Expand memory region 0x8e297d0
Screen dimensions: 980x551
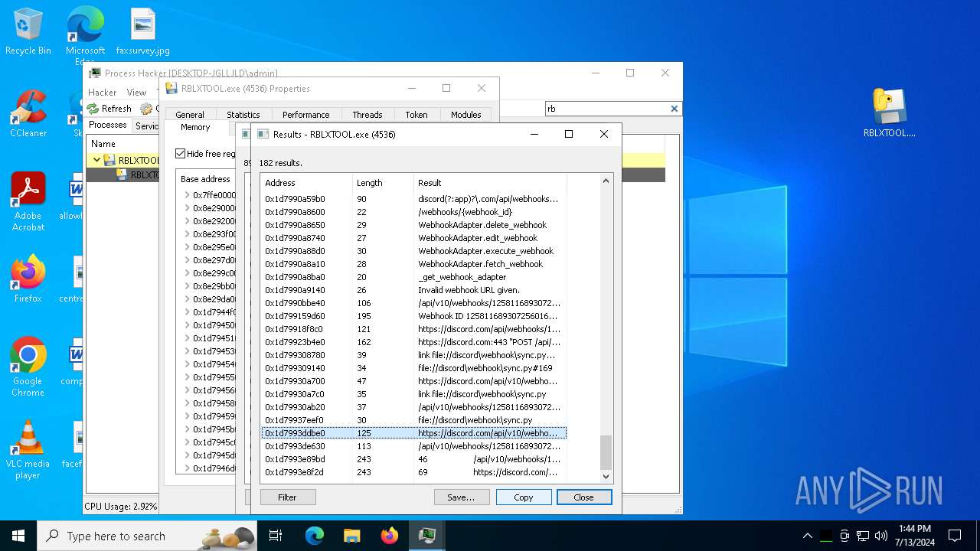(x=187, y=260)
